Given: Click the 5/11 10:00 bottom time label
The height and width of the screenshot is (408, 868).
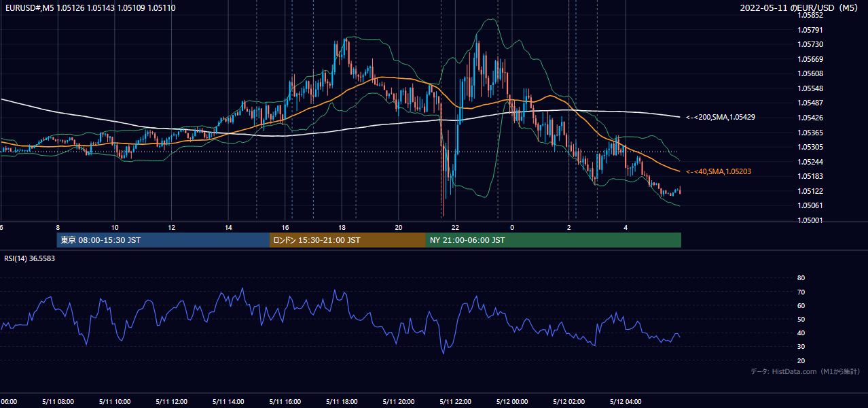Looking at the screenshot, I should pyautogui.click(x=114, y=401).
